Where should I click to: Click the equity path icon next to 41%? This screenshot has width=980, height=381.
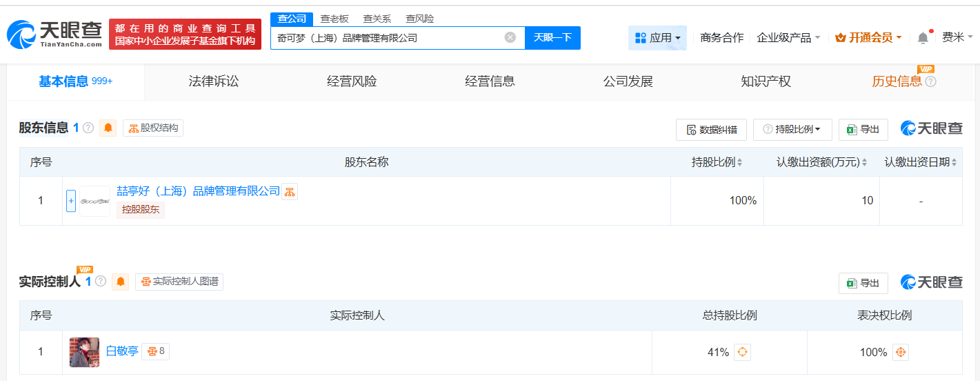click(x=742, y=352)
